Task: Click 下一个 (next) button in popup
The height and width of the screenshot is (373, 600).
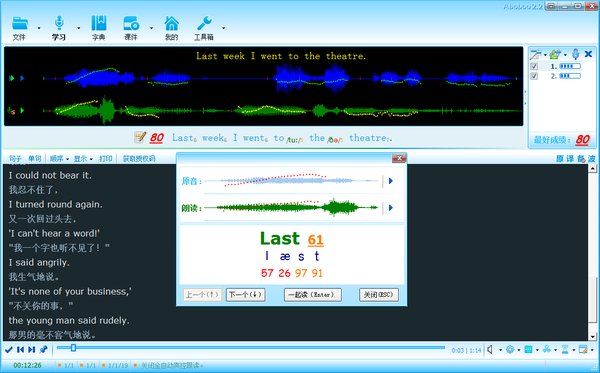Action: click(x=245, y=295)
